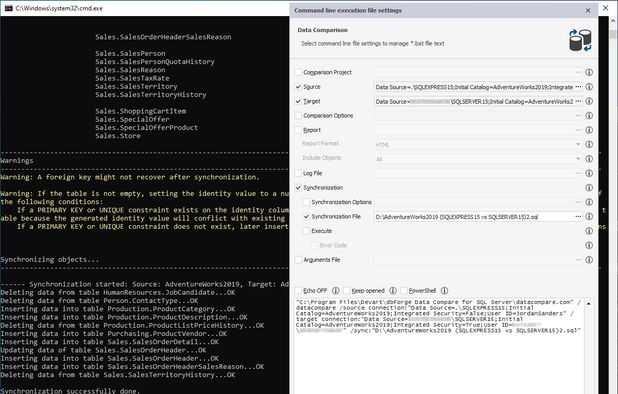Viewport: 618px width, 394px height.
Task: Enable the Arguments File checkbox
Action: tap(298, 260)
